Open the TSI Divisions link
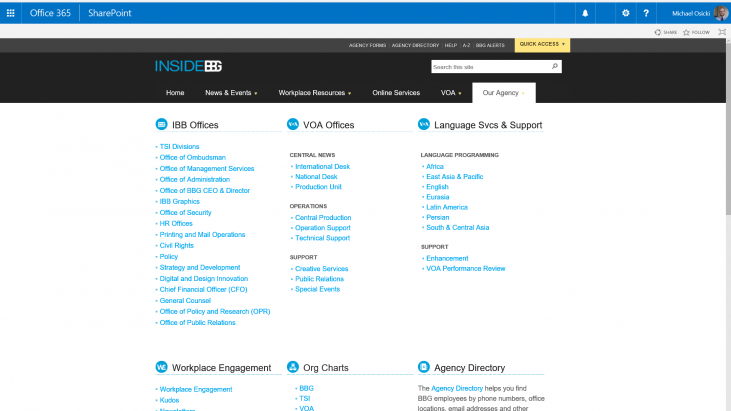This screenshot has width=731, height=411. click(x=179, y=146)
